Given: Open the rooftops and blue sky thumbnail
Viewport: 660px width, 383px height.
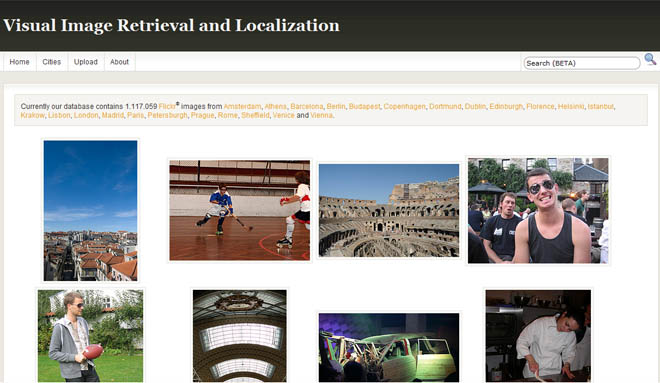Looking at the screenshot, I should [90, 210].
